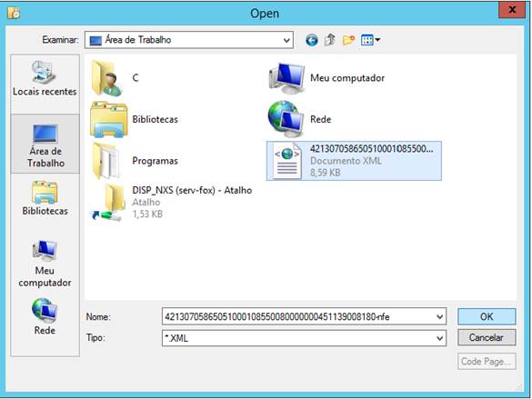This screenshot has width=532, height=399.
Task: Expand the Tipo file type dropdown arrow
Action: [x=440, y=338]
